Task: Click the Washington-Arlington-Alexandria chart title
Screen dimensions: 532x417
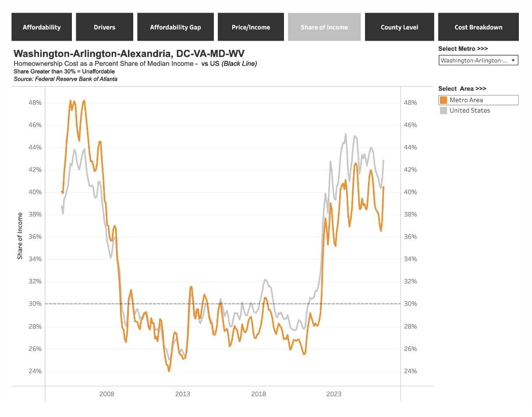Action: tap(129, 53)
